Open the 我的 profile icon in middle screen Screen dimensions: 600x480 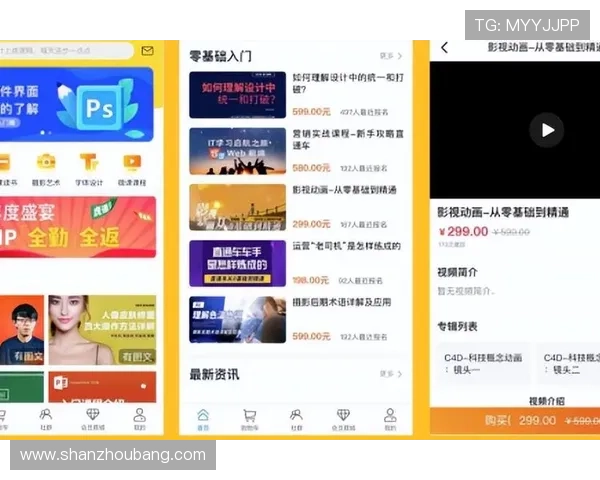pos(389,416)
